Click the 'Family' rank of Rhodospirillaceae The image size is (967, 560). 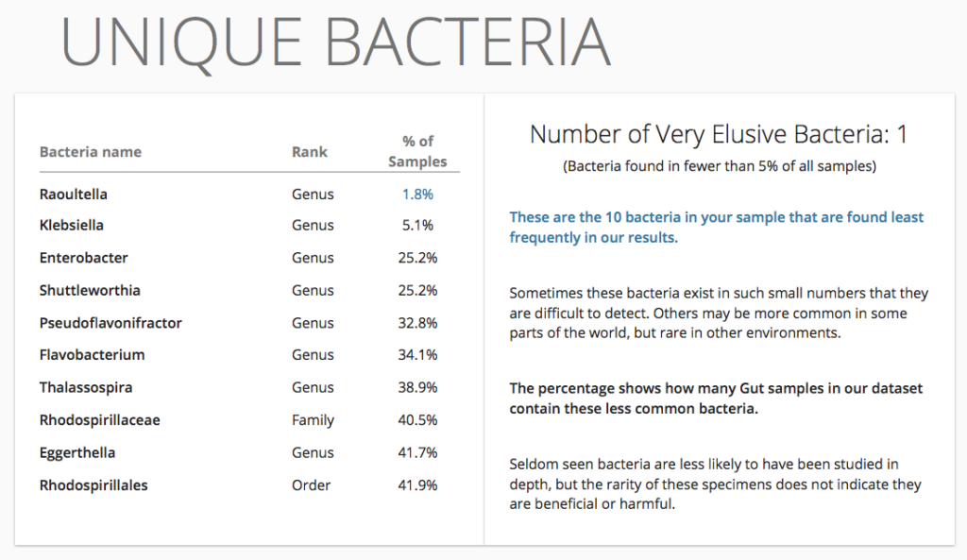[313, 420]
